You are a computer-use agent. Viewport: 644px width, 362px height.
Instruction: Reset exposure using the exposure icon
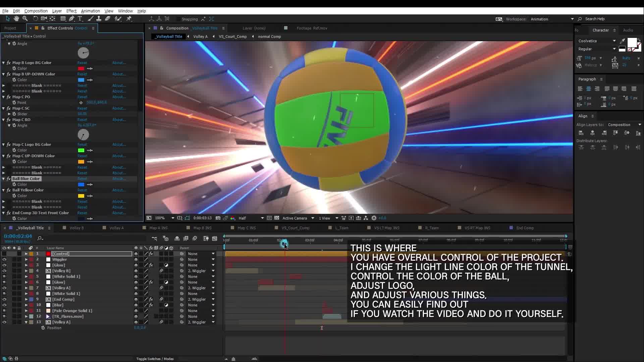pos(374,218)
